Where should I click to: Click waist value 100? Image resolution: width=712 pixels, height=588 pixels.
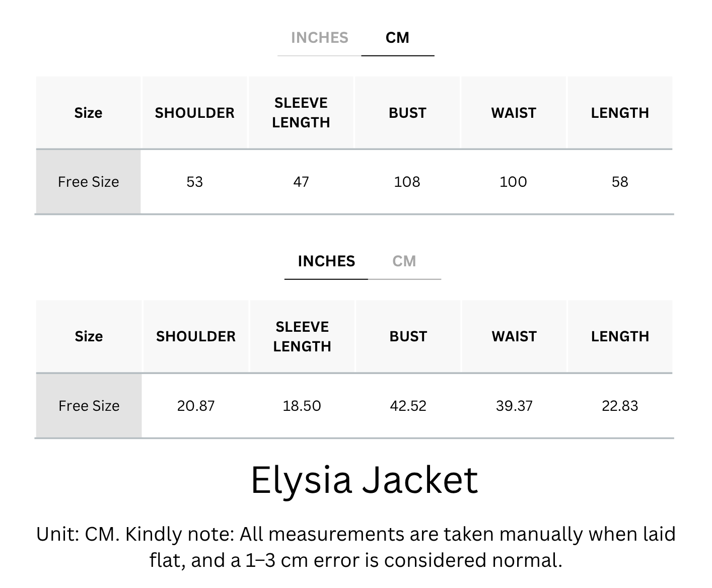coord(513,182)
